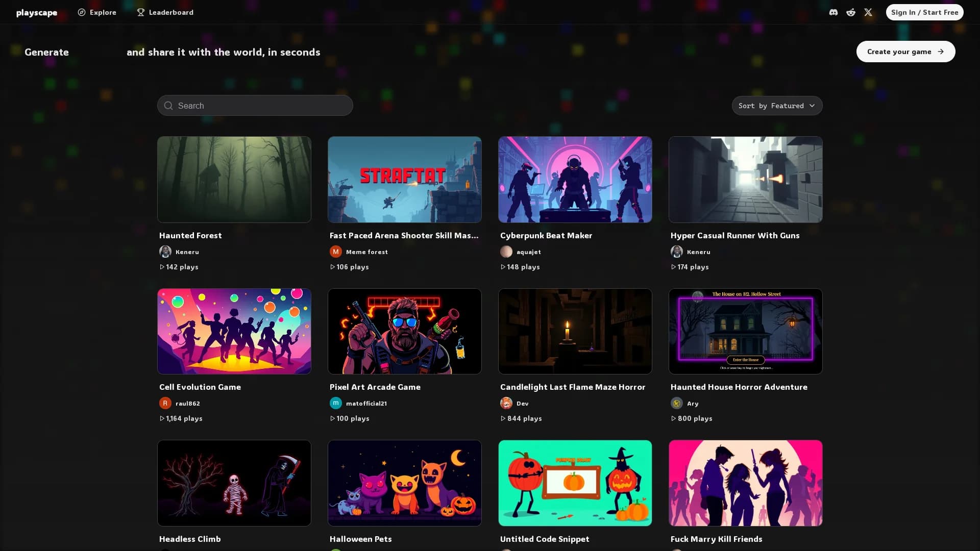The image size is (980, 551).
Task: Open Pixel Art Arcade Game thumbnail
Action: click(x=405, y=332)
